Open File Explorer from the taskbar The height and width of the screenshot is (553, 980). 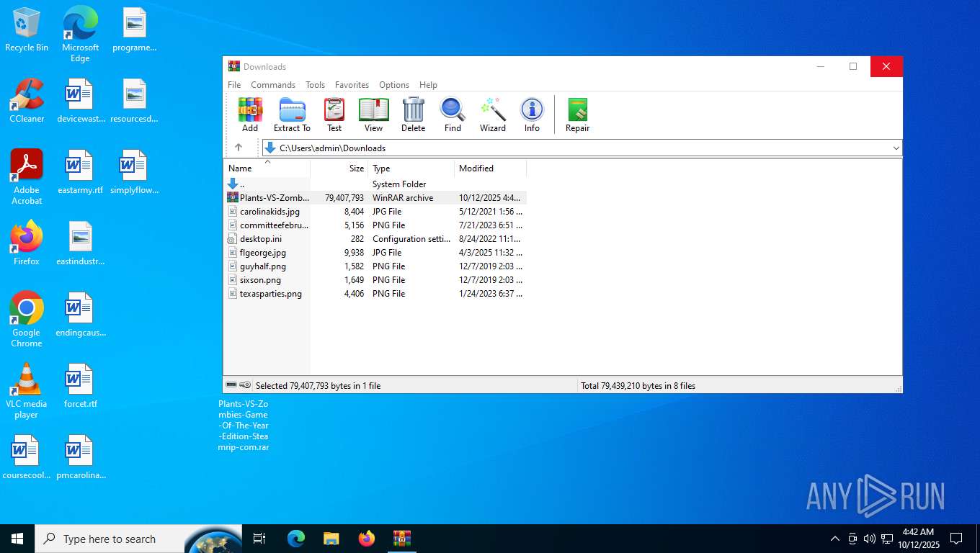tap(331, 539)
